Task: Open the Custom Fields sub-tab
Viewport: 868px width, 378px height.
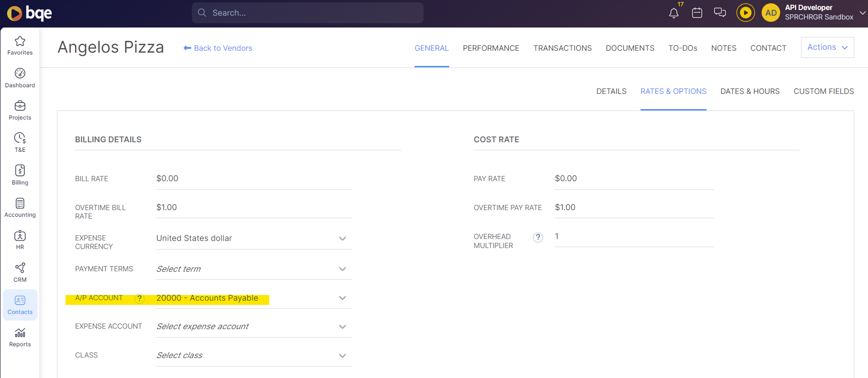Action: pyautogui.click(x=824, y=91)
